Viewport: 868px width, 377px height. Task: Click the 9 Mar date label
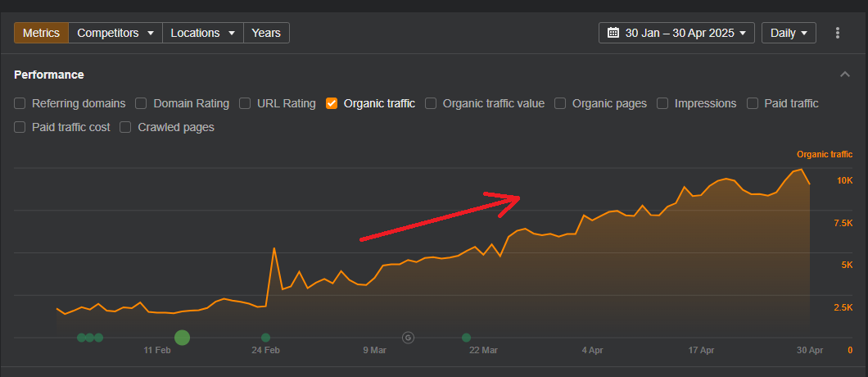[x=375, y=351]
